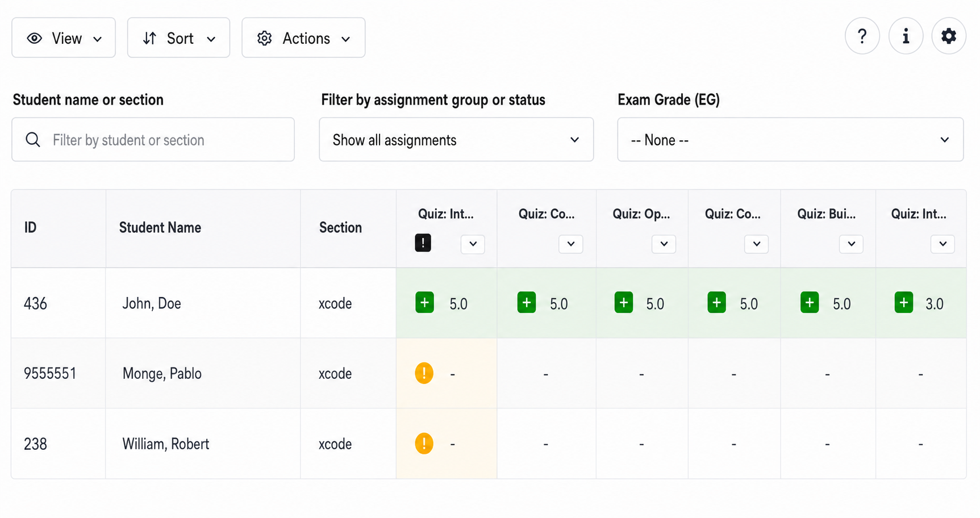Click the student name John, Doe
The image size is (980, 518).
152,303
